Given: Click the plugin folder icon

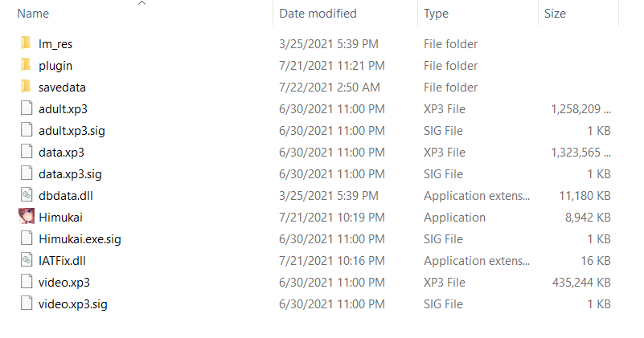Looking at the screenshot, I should (26, 66).
